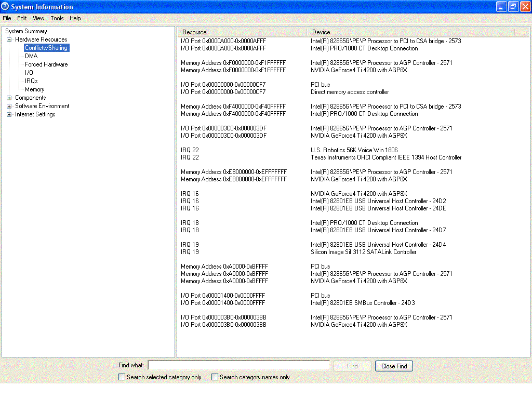Select first I/O Port 0x000003B0-0x000003BB row
The image size is (532, 399).
tap(223, 317)
